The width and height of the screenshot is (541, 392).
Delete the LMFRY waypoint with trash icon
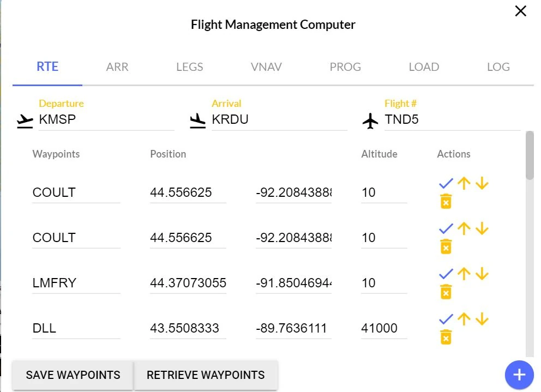[x=446, y=292]
